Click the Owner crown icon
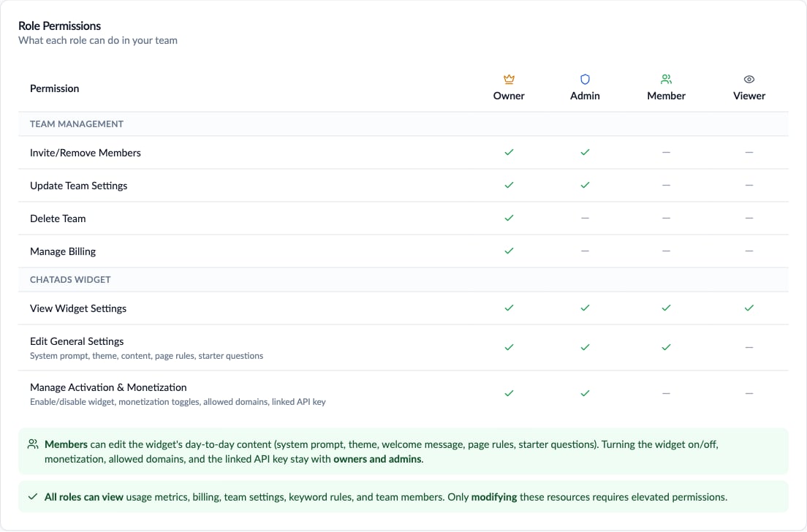The image size is (807, 532). tap(509, 79)
